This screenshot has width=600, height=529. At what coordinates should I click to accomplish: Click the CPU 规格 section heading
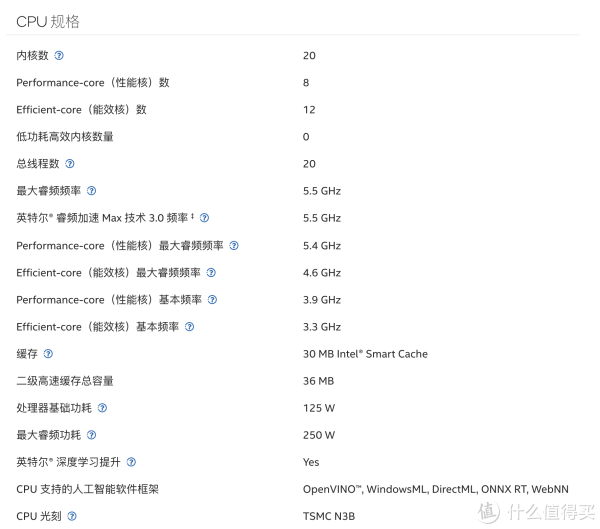(48, 21)
